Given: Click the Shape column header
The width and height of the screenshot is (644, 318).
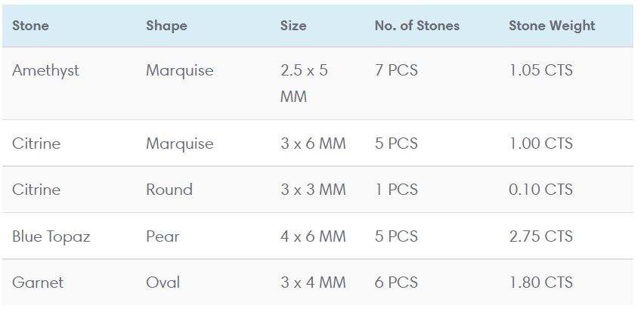Looking at the screenshot, I should 166,26.
